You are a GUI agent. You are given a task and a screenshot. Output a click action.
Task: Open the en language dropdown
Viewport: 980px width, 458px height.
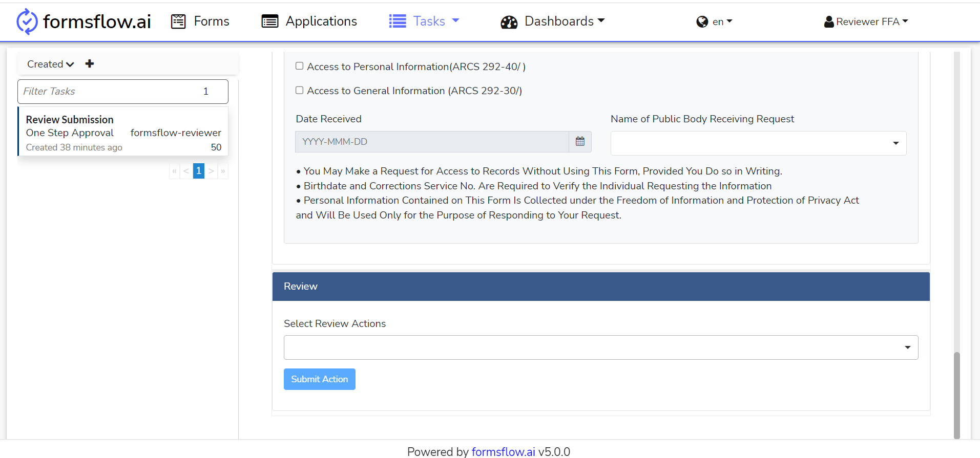pos(722,21)
